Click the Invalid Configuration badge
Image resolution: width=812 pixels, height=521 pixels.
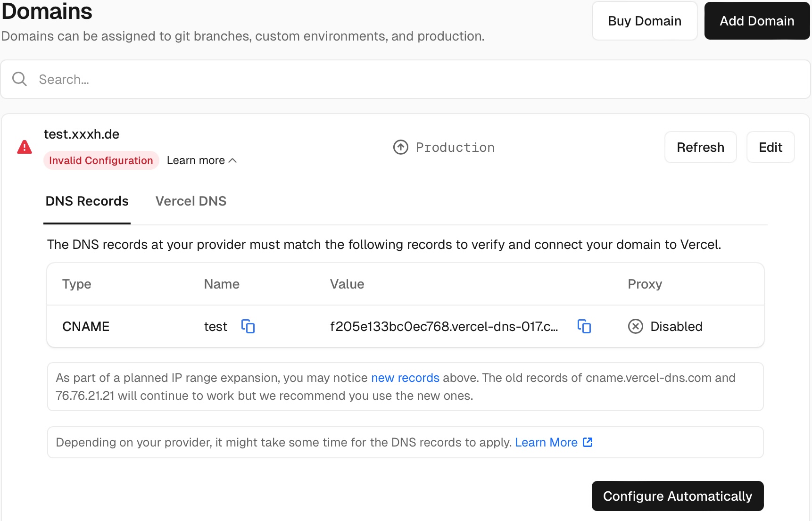pyautogui.click(x=101, y=161)
